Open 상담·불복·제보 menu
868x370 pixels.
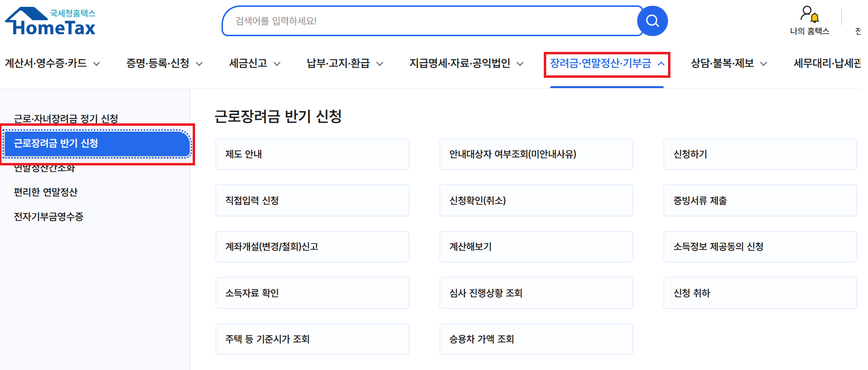click(x=722, y=63)
